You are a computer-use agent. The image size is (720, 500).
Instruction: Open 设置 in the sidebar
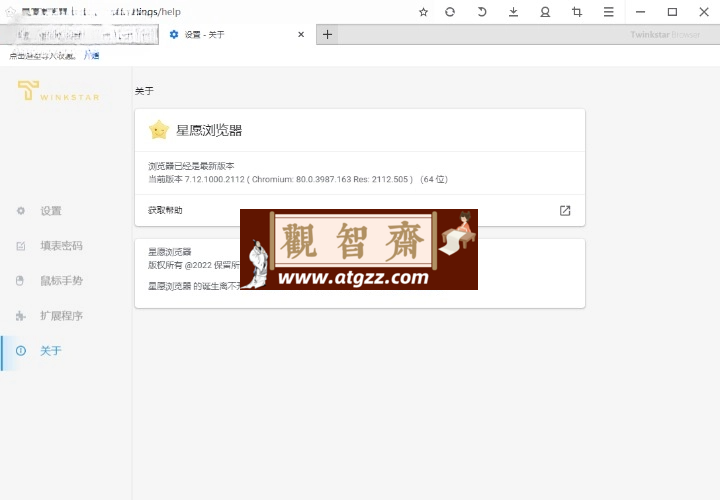pyautogui.click(x=51, y=211)
